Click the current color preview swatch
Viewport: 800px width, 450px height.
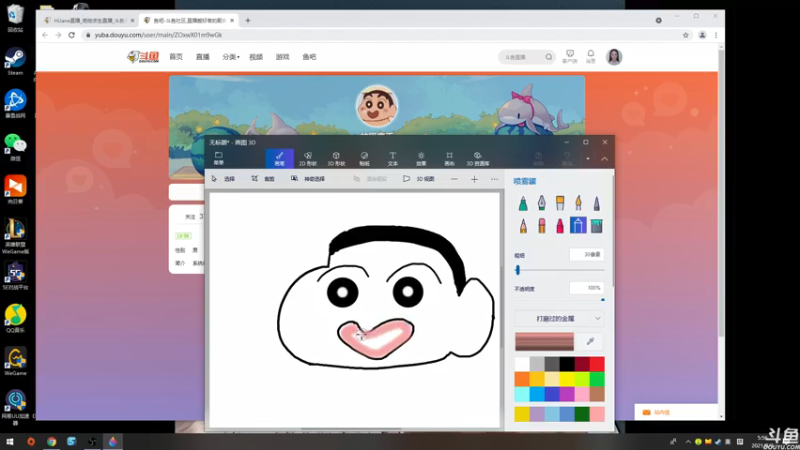click(x=544, y=341)
